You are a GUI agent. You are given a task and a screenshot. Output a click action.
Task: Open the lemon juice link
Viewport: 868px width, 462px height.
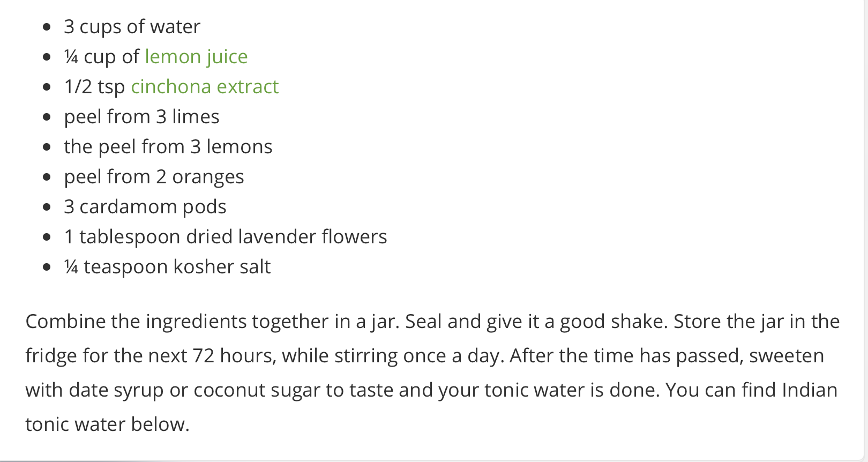[196, 57]
